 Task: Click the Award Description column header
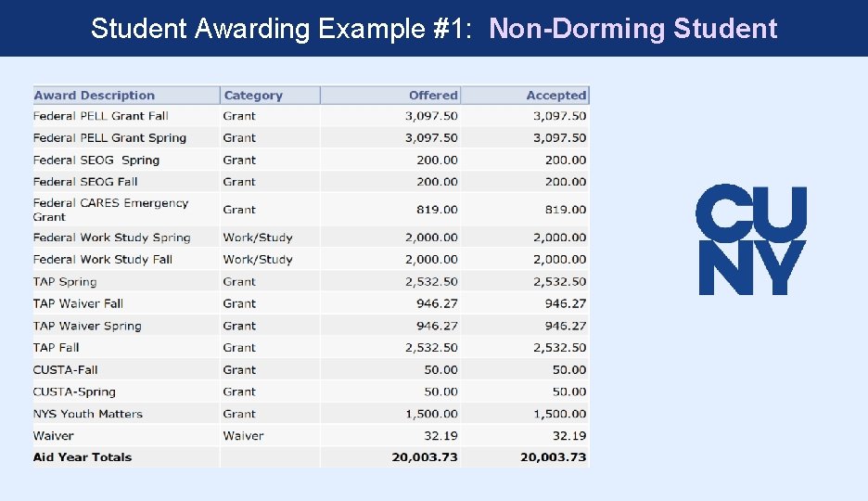point(126,96)
